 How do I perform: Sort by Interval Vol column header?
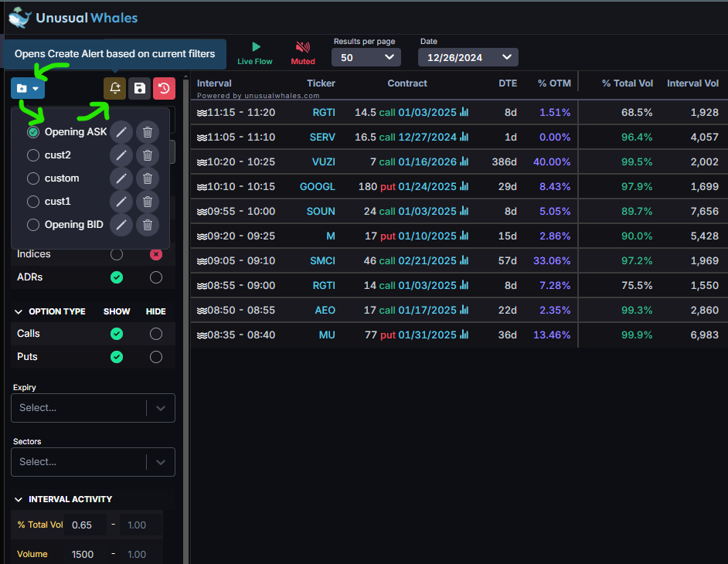692,83
